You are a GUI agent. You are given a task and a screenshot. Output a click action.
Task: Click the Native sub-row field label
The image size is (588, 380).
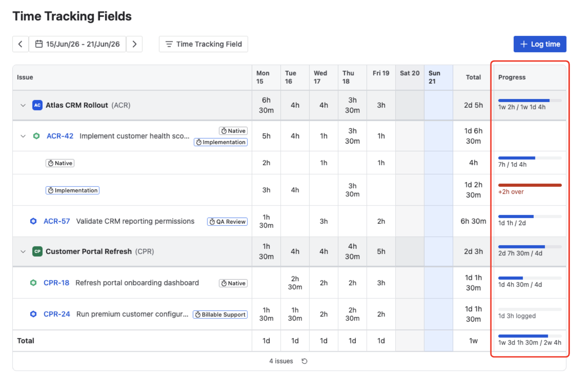pyautogui.click(x=60, y=163)
